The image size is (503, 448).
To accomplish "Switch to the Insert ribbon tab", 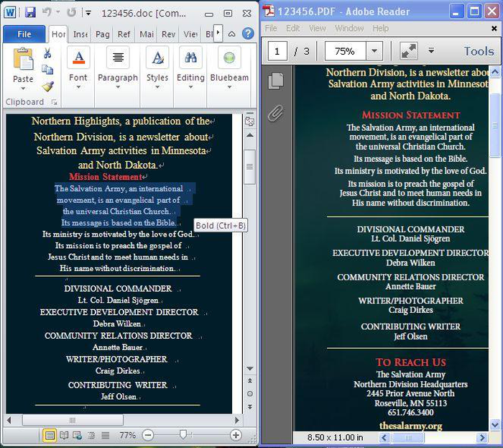I will coord(80,34).
